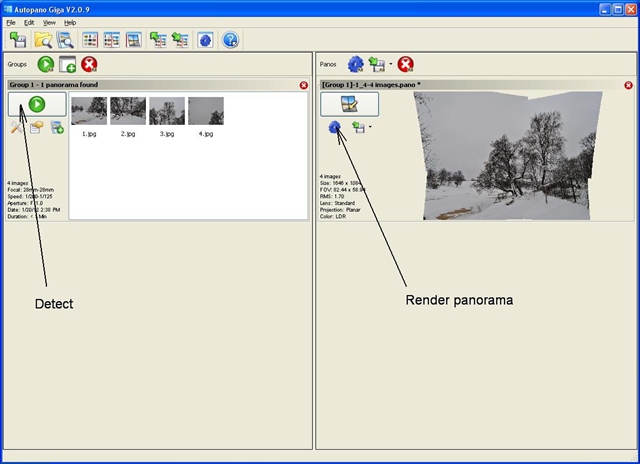This screenshot has height=464, width=640.
Task: Open the Edit menu
Action: 29,21
